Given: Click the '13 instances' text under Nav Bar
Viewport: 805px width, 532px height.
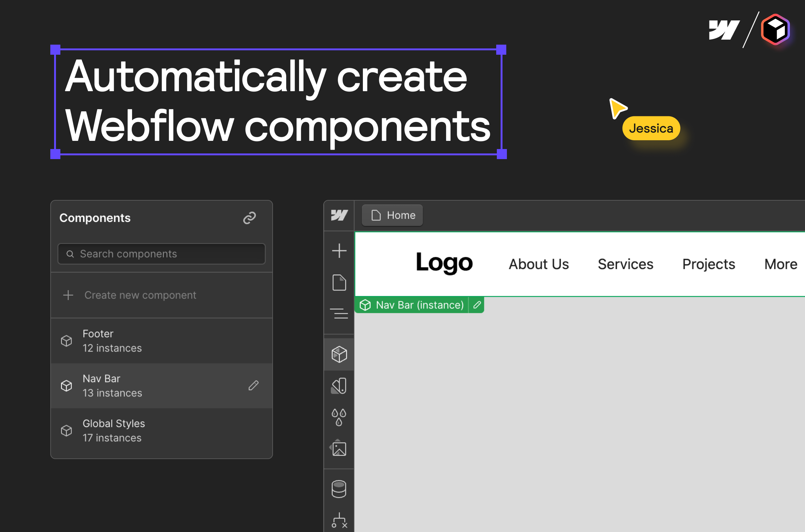Looking at the screenshot, I should 112,393.
